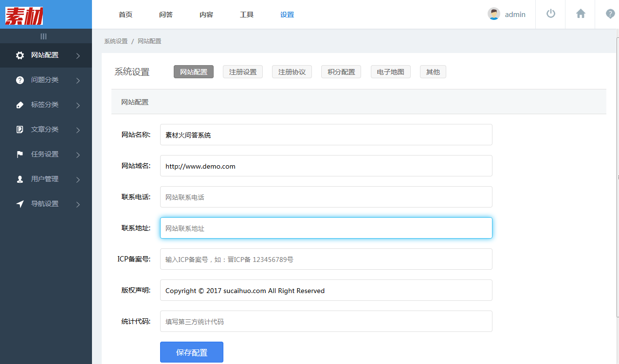Expand the 网站配置 sidebar chevron
This screenshot has height=364, width=619.
[78, 56]
